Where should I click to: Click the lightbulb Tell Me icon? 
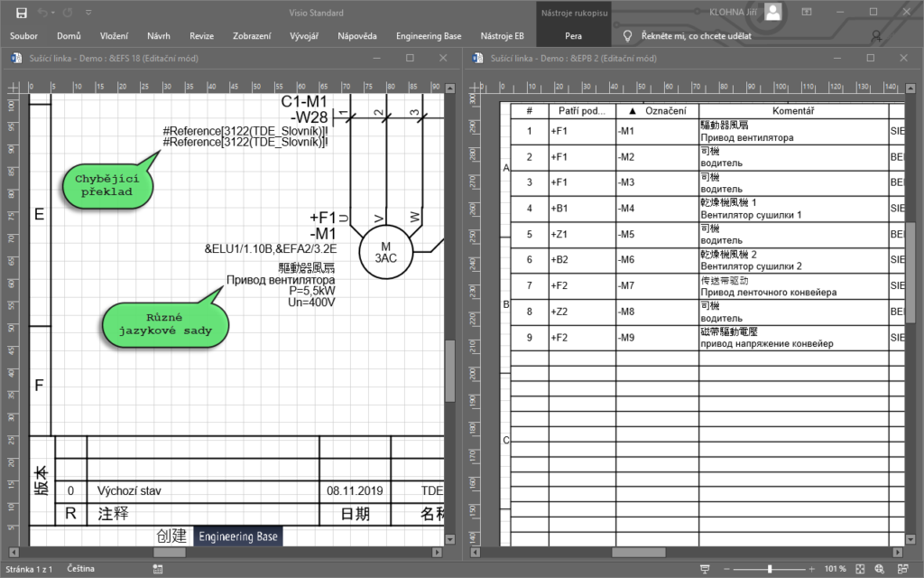627,36
